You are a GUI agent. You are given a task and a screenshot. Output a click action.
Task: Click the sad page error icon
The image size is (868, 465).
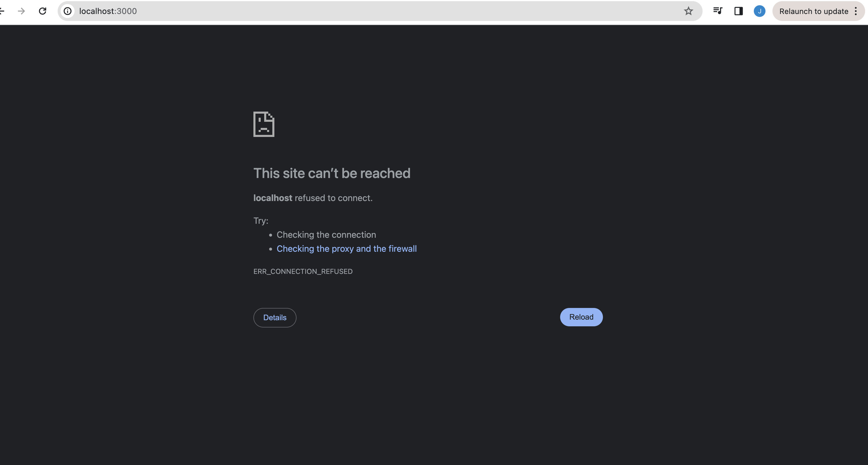(x=264, y=124)
